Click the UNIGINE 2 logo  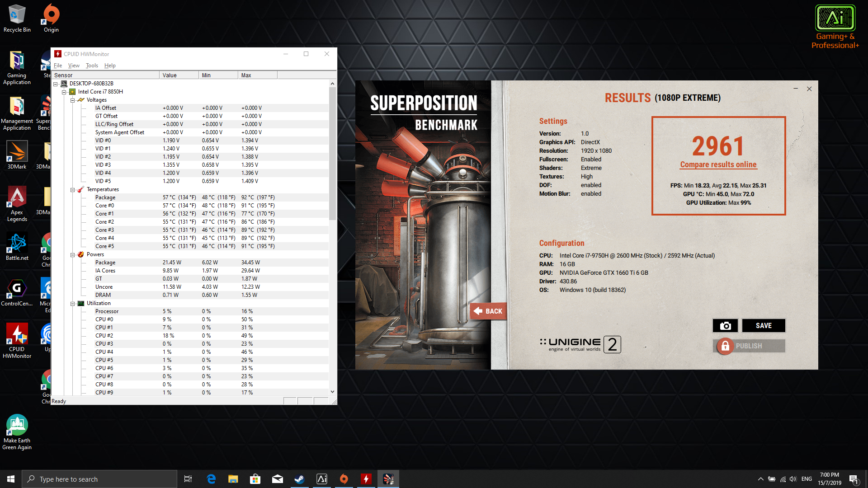(580, 344)
